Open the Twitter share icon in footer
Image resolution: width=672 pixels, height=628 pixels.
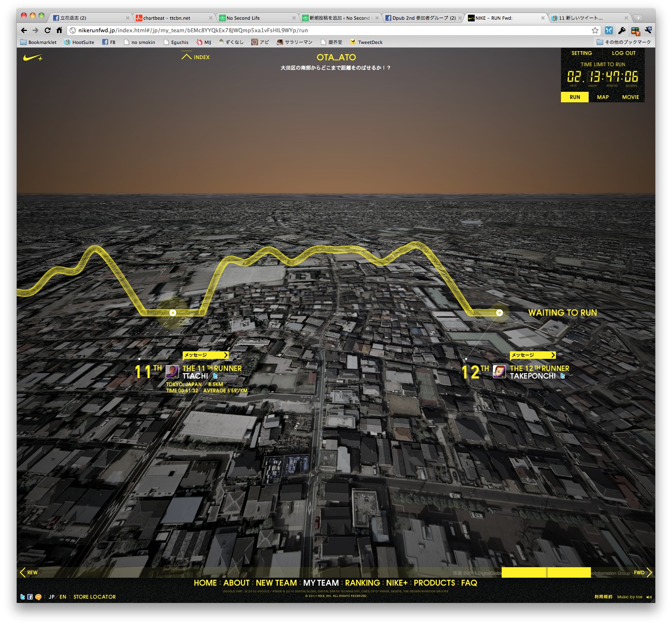click(x=23, y=597)
